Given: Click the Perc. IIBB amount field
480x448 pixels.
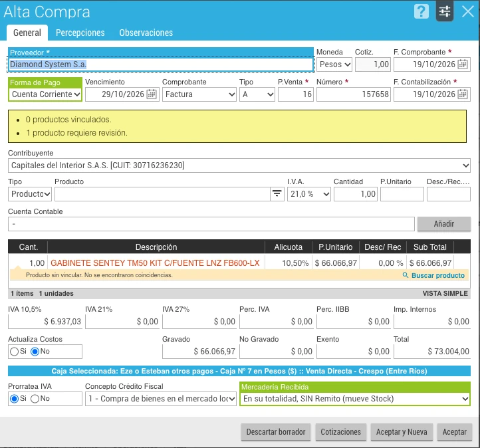Looking at the screenshot, I should [x=354, y=322].
